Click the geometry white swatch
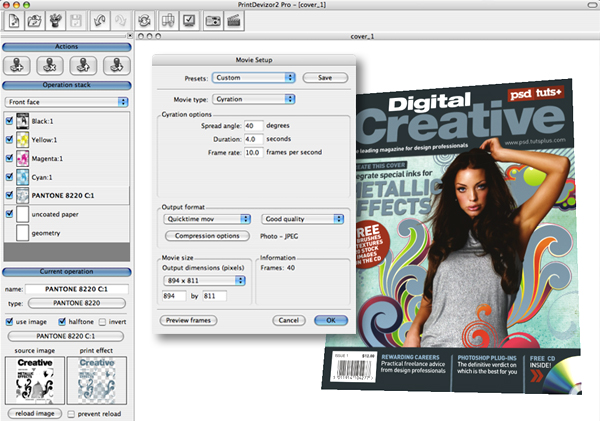 point(23,233)
